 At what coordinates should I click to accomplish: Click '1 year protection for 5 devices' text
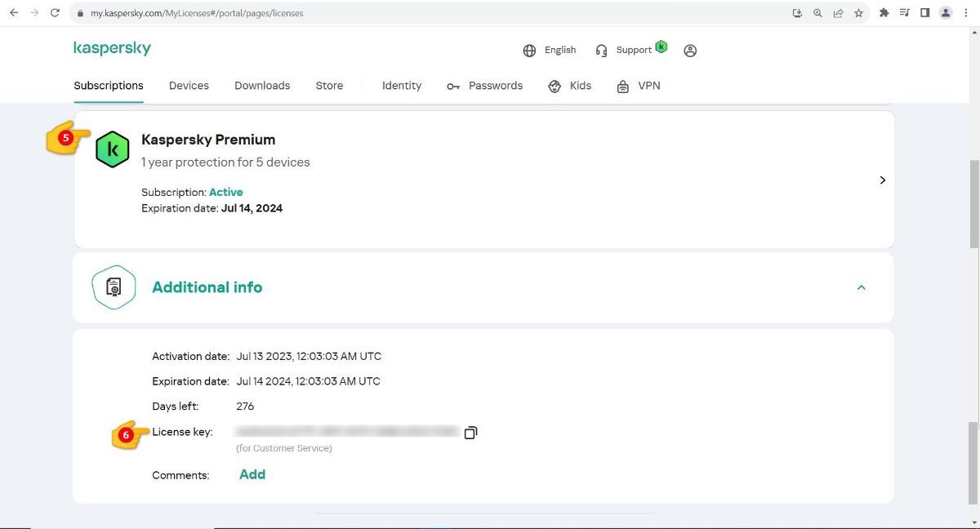pos(225,162)
